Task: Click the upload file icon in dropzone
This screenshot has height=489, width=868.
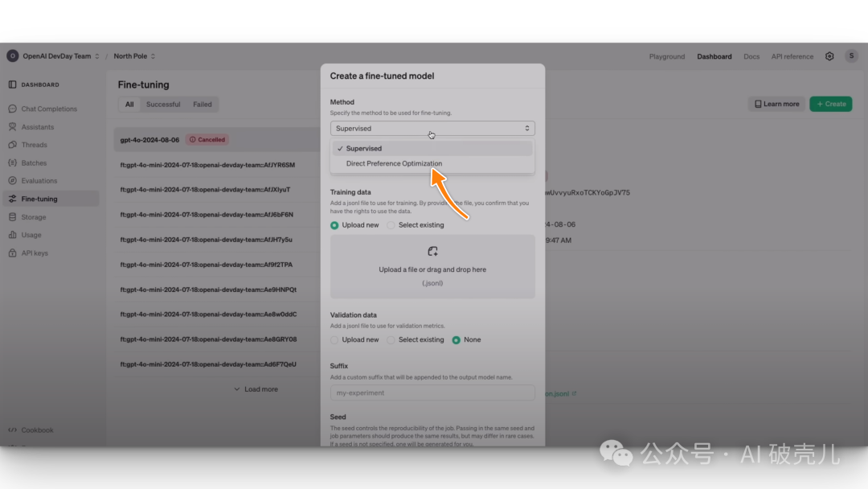Action: [432, 252]
